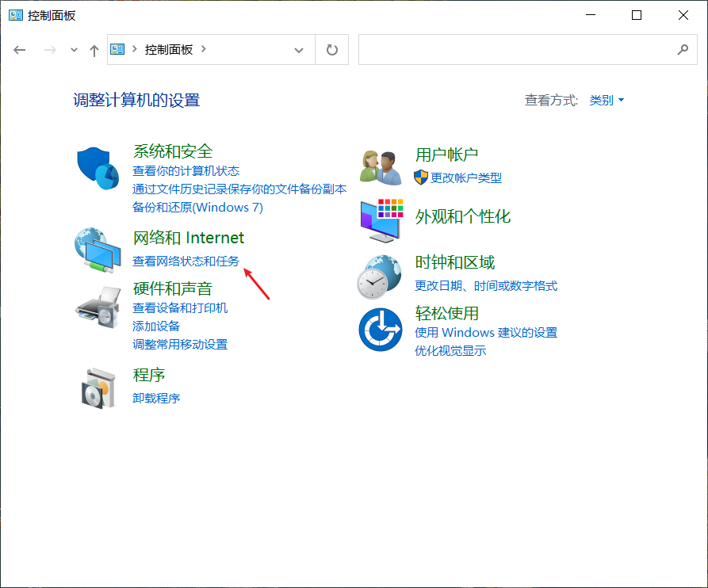Screen dimensions: 708x588
Task: Click shield icon beside 更改帐户类型
Action: [420, 178]
